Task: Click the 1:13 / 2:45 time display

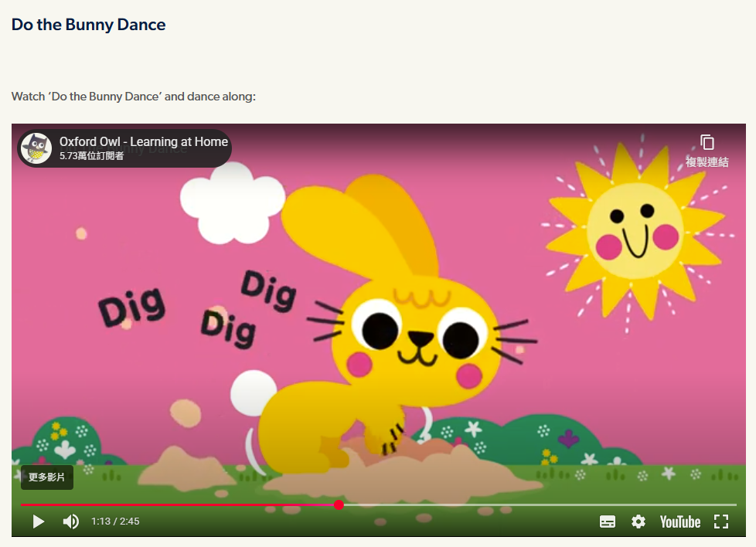Action: 115,522
